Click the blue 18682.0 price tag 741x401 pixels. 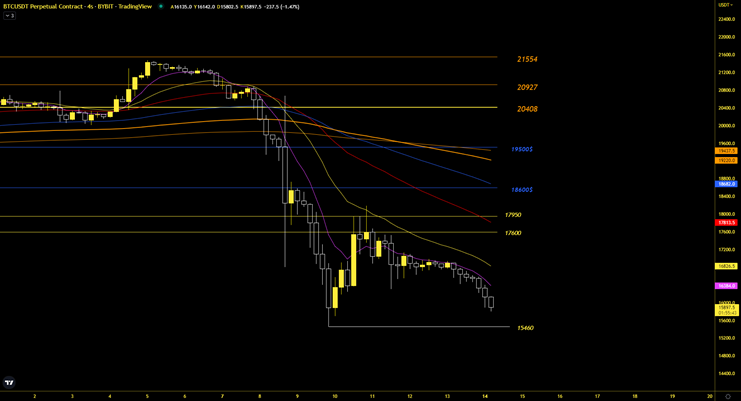pos(726,184)
